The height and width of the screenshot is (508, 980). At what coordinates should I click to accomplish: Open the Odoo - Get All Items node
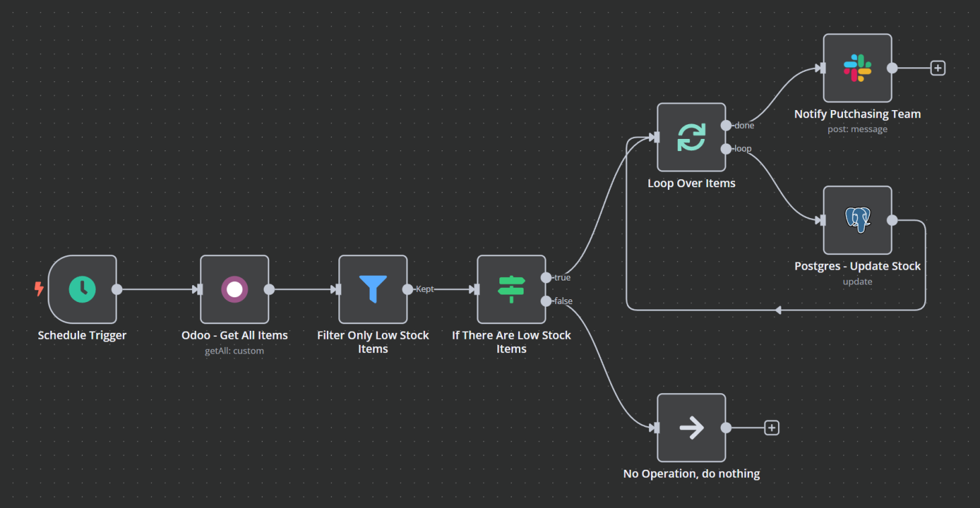tap(234, 289)
